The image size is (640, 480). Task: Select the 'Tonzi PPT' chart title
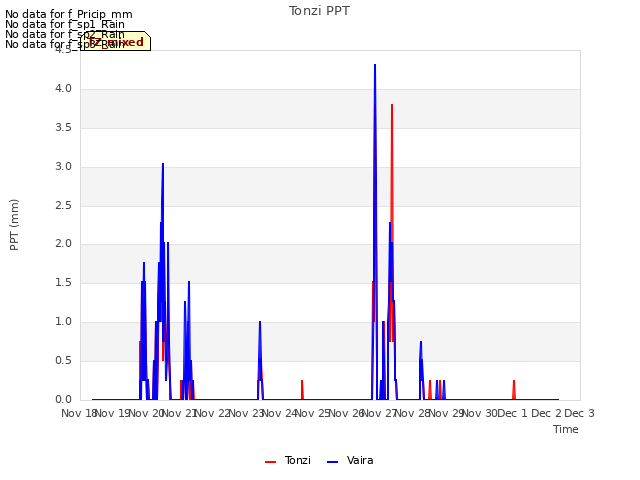[x=319, y=11]
